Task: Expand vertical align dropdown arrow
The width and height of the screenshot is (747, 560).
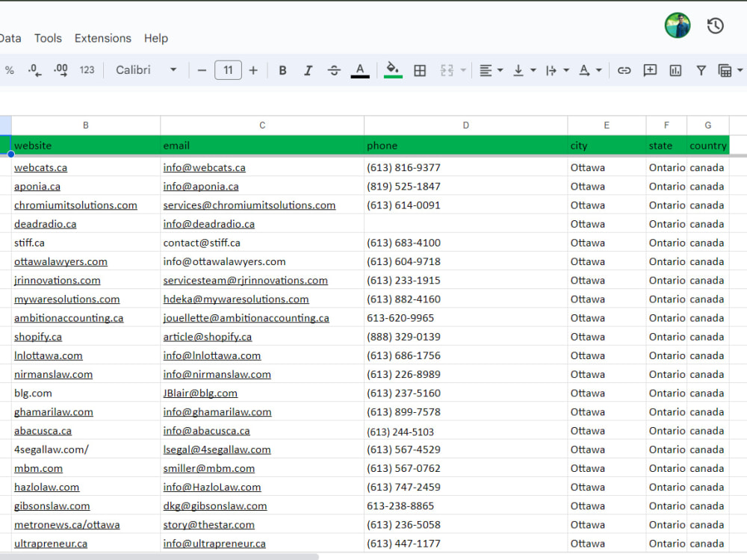Action: tap(533, 70)
